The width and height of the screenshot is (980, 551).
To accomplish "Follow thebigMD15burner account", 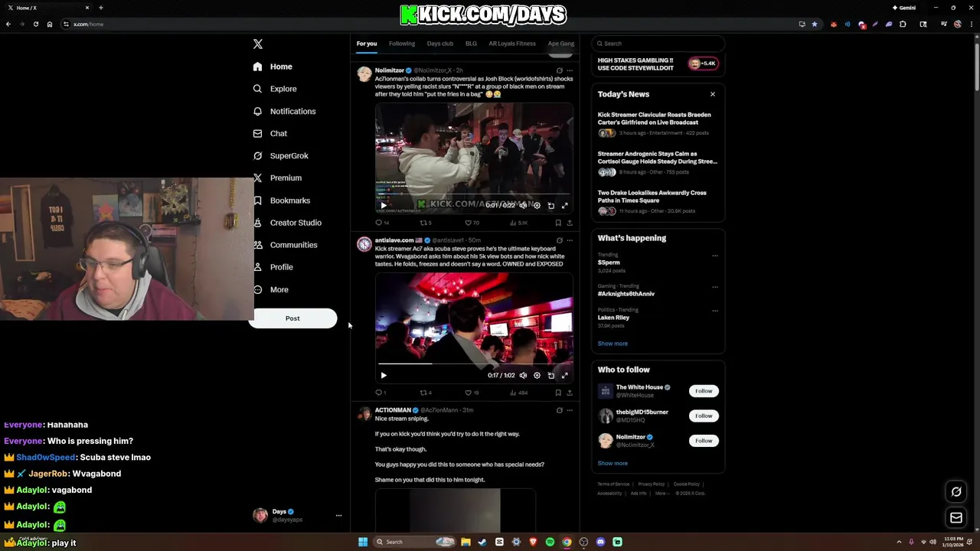I will pyautogui.click(x=704, y=416).
